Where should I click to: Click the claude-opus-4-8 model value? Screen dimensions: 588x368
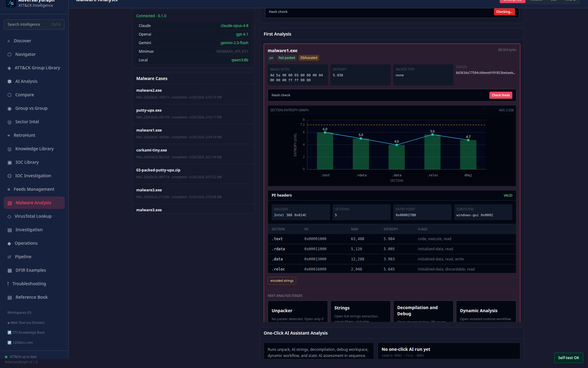pyautogui.click(x=234, y=26)
